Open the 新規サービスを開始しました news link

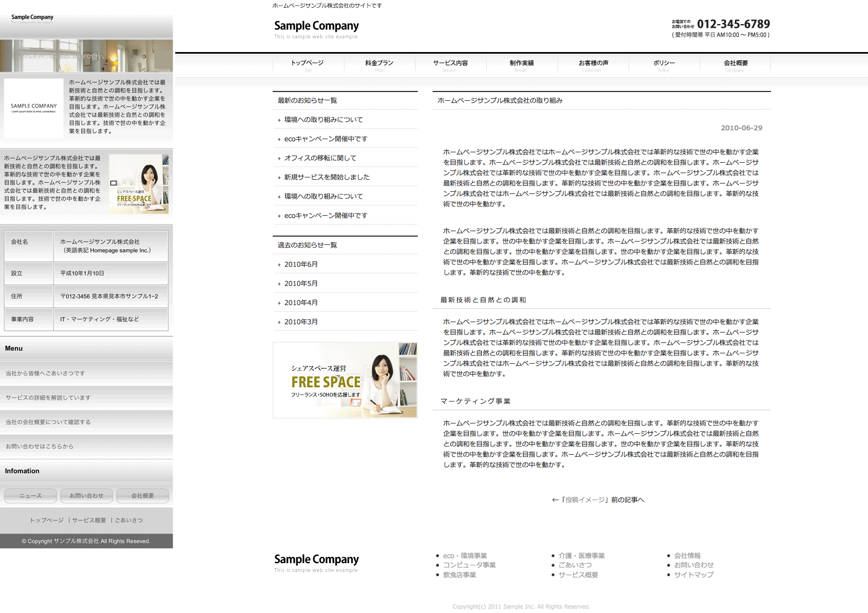click(x=327, y=177)
